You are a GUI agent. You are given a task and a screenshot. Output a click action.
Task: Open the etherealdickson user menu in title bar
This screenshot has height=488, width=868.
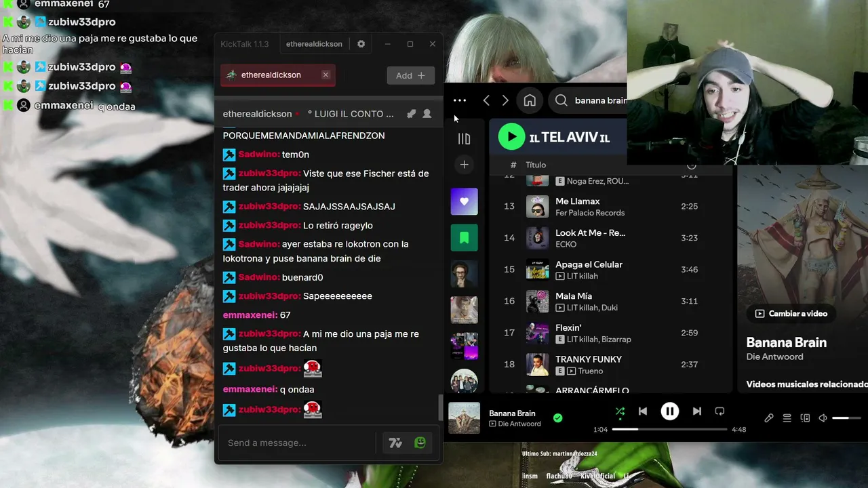point(314,44)
